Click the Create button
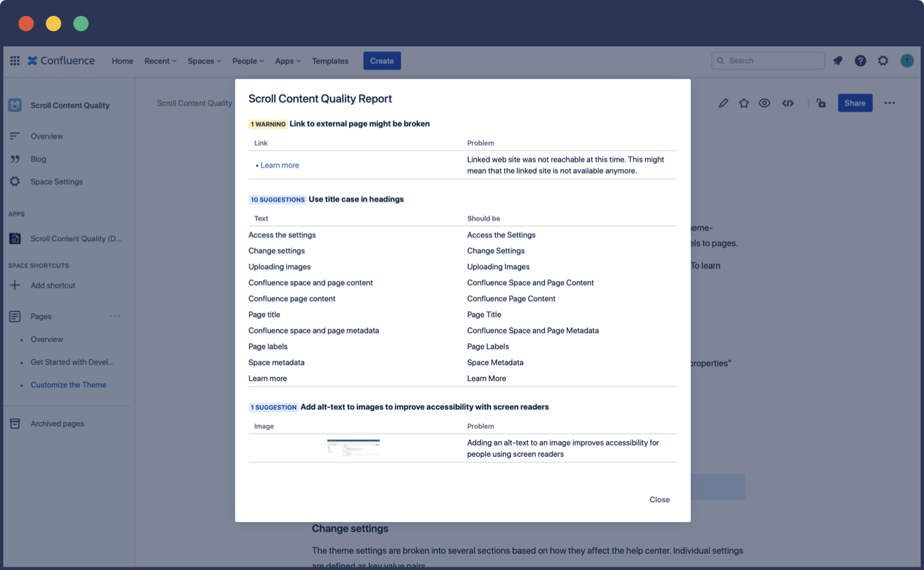 (382, 61)
